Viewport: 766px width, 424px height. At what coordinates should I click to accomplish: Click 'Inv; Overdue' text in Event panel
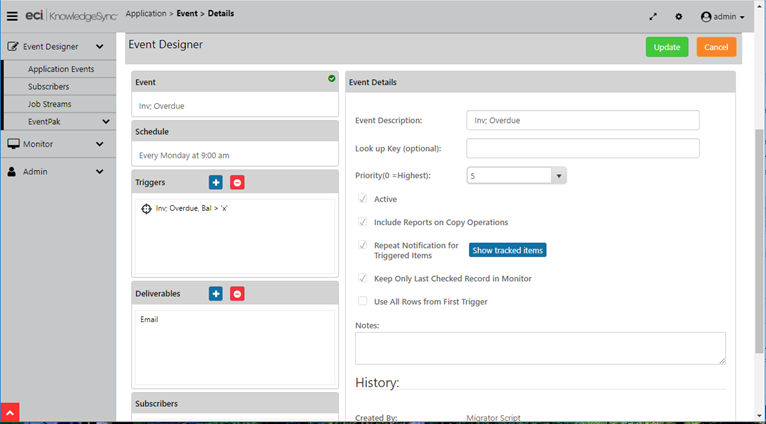click(162, 106)
